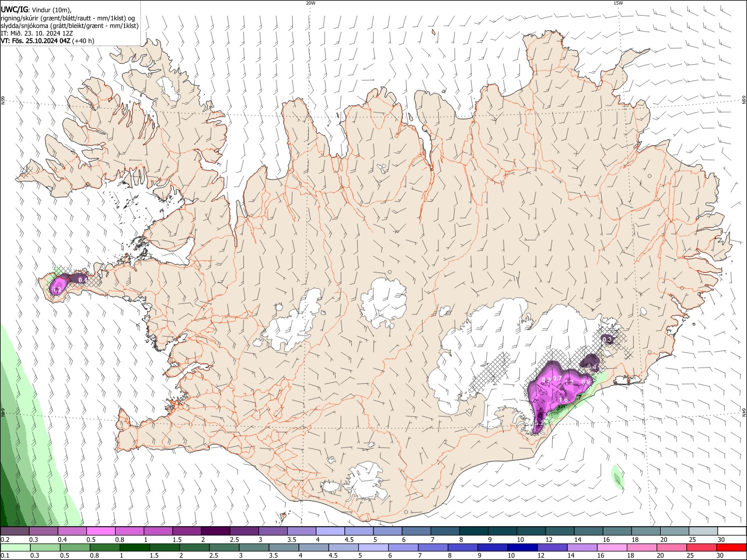Click the Hofsjökull glacier in central Iceland
The width and height of the screenshot is (747, 560).
pyautogui.click(x=383, y=303)
